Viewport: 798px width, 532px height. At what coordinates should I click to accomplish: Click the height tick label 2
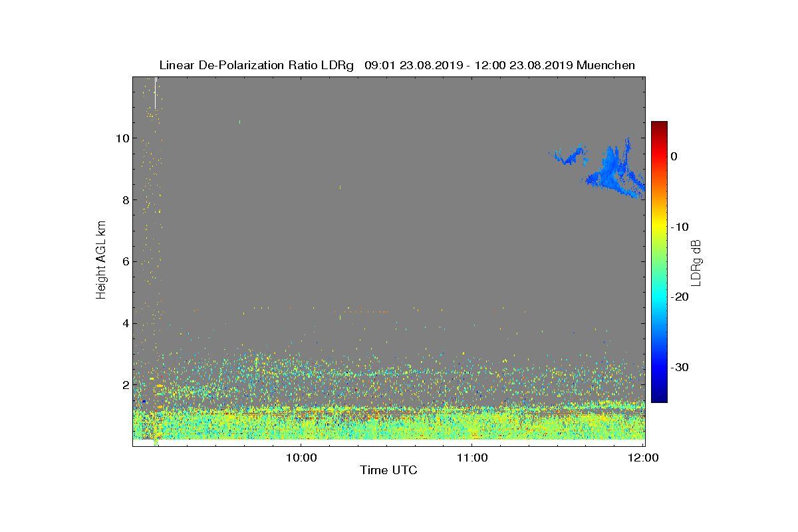click(x=126, y=385)
